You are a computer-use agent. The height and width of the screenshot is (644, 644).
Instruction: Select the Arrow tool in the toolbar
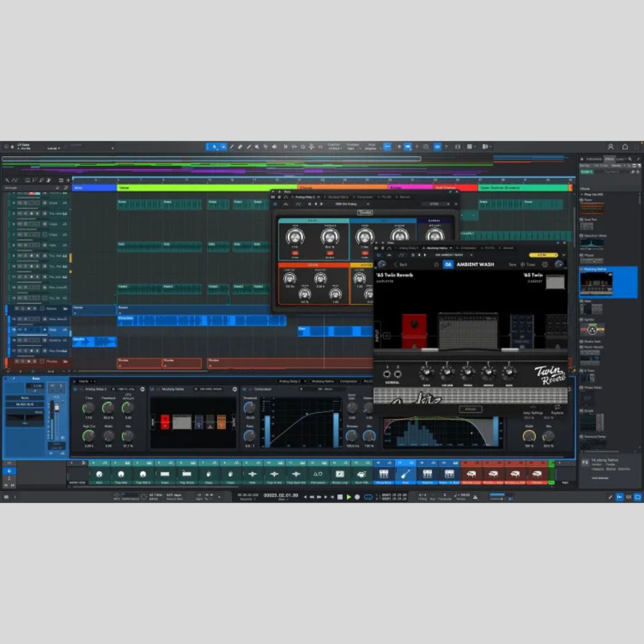tap(214, 146)
